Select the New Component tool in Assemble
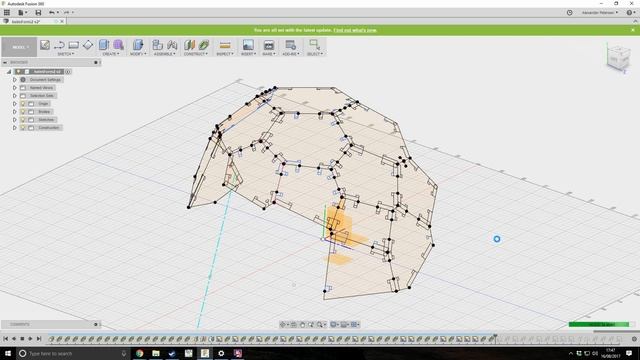Image resolution: width=640 pixels, height=360 pixels. click(x=158, y=45)
